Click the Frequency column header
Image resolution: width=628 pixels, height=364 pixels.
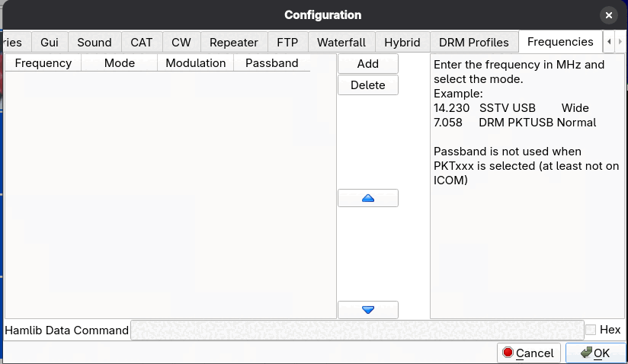point(43,63)
